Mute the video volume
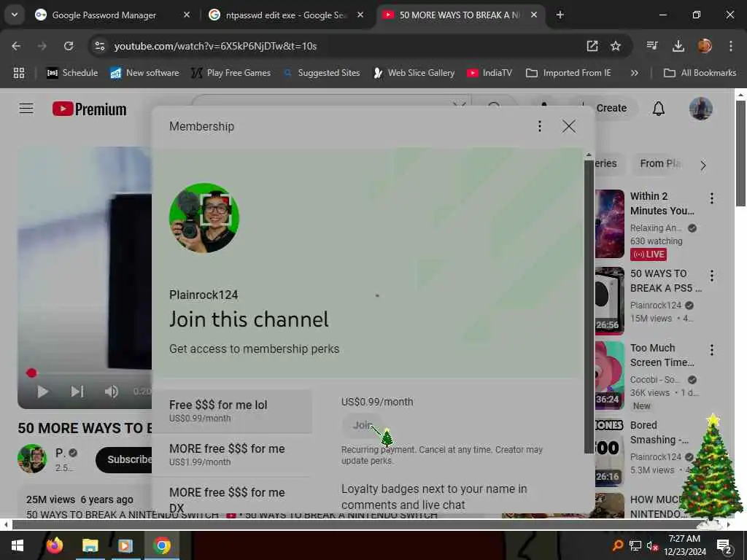The width and height of the screenshot is (747, 560). tap(111, 392)
